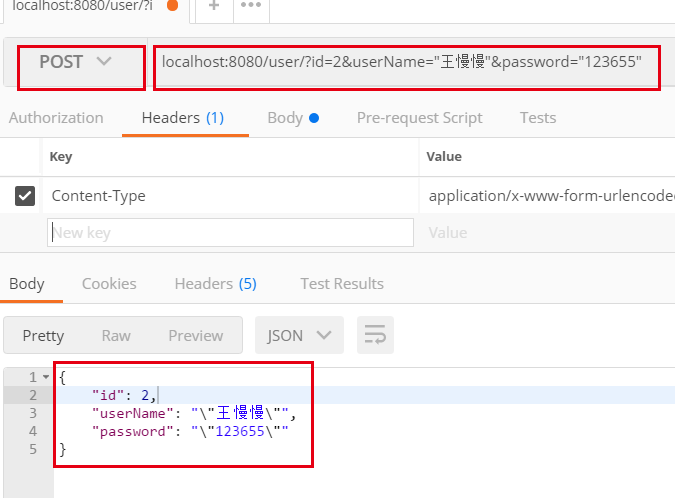View the response Headers (5) tab
Viewport: 675px width, 498px height.
(216, 284)
